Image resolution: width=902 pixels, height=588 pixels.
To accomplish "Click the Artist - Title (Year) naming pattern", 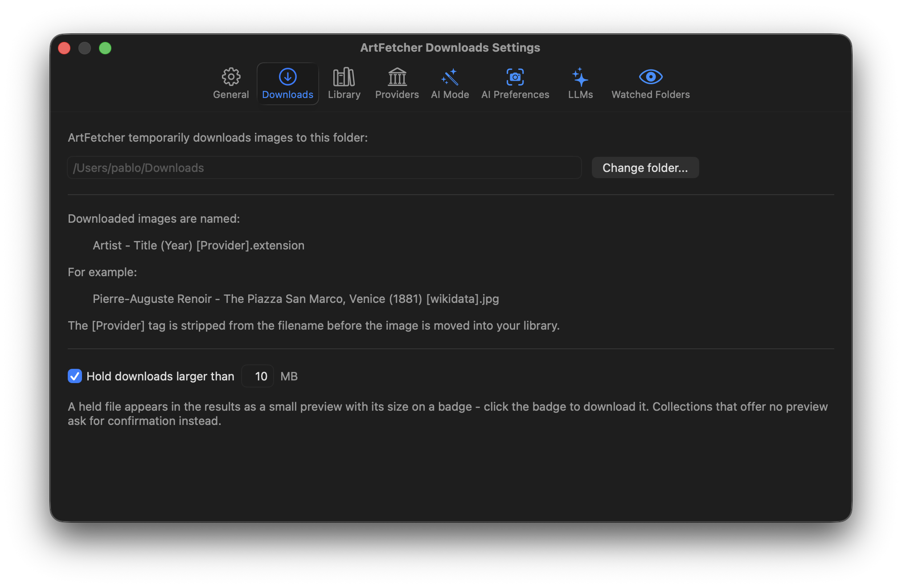I will (x=198, y=245).
